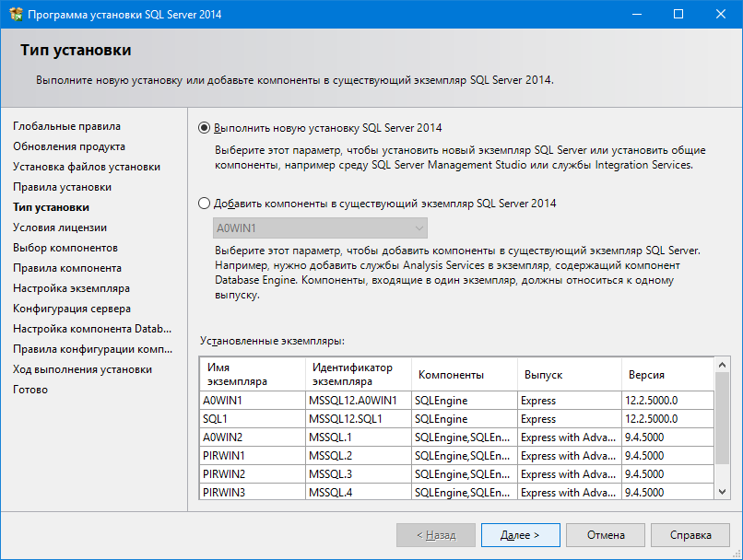Open help with the "Справка" button

[690, 535]
